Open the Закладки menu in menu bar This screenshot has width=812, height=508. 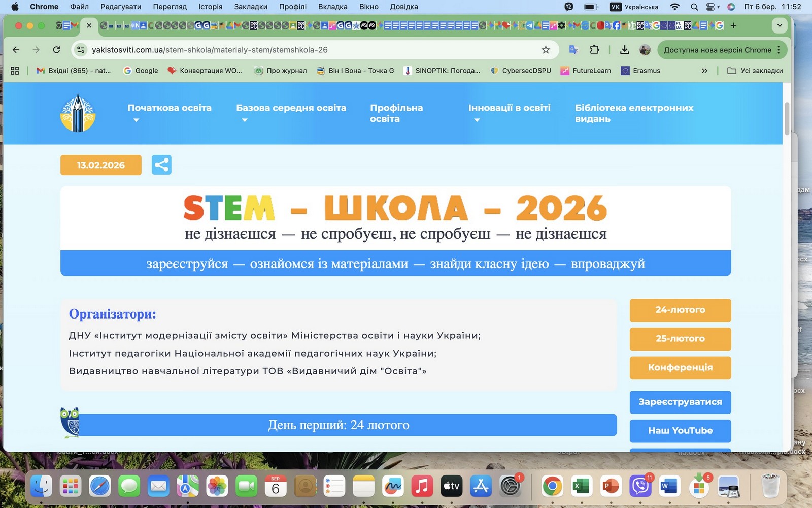[251, 7]
